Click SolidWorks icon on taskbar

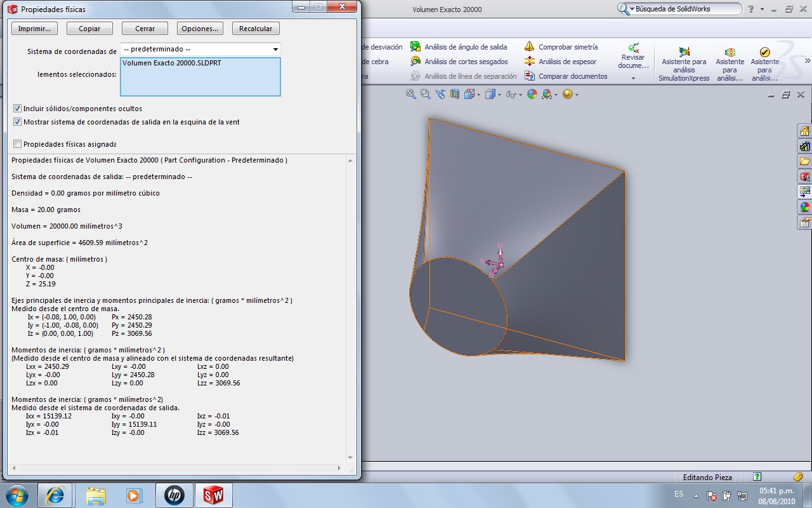pos(213,495)
